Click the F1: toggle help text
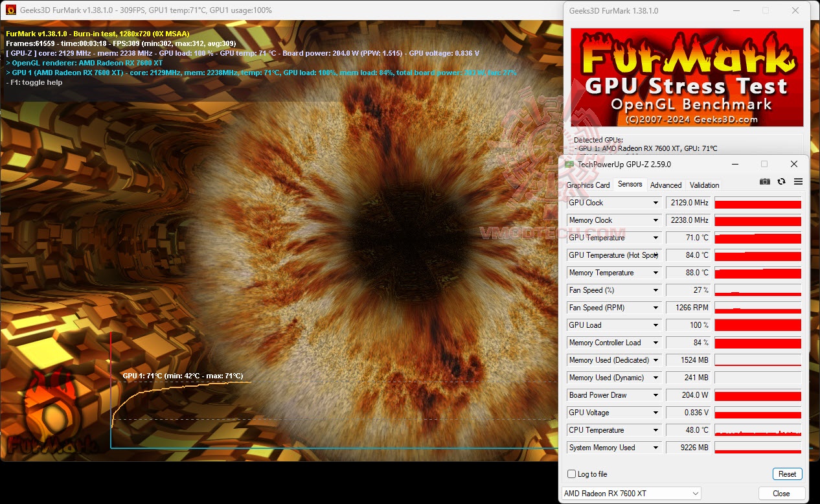 pyautogui.click(x=34, y=82)
